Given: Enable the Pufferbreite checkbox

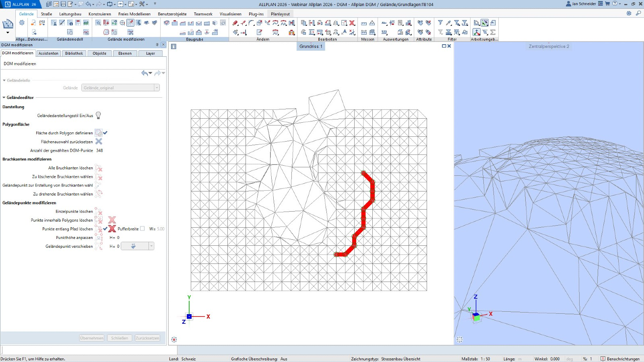Looking at the screenshot, I should click(142, 229).
